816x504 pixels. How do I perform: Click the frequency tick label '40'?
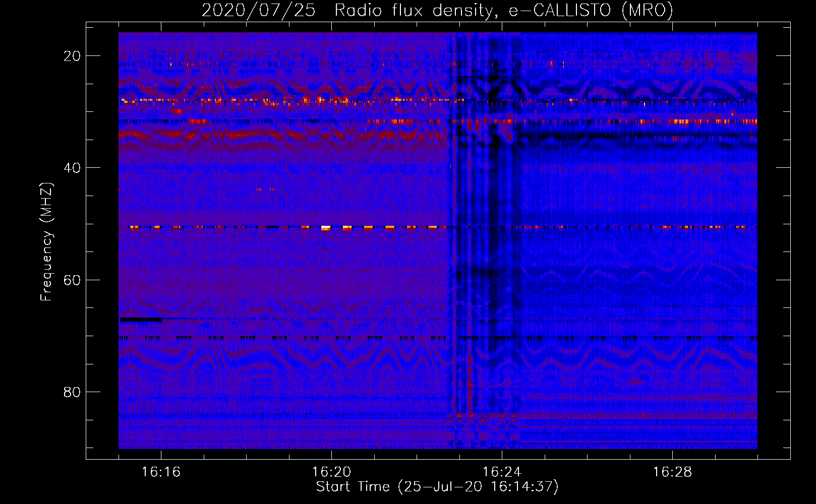click(72, 168)
